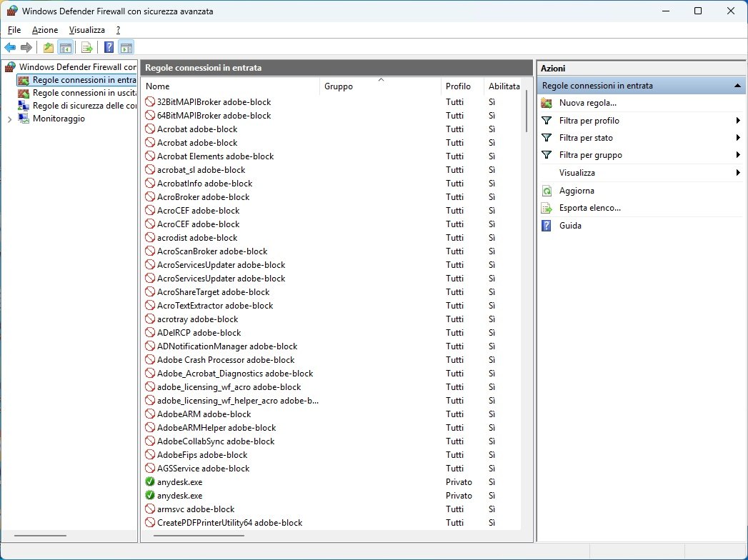
Task: Click the Nuova regola icon in Azioni
Action: (x=547, y=103)
